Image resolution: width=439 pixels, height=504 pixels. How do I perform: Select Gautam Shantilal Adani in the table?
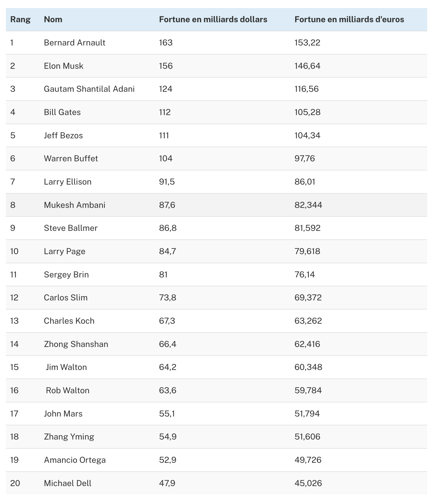(89, 89)
